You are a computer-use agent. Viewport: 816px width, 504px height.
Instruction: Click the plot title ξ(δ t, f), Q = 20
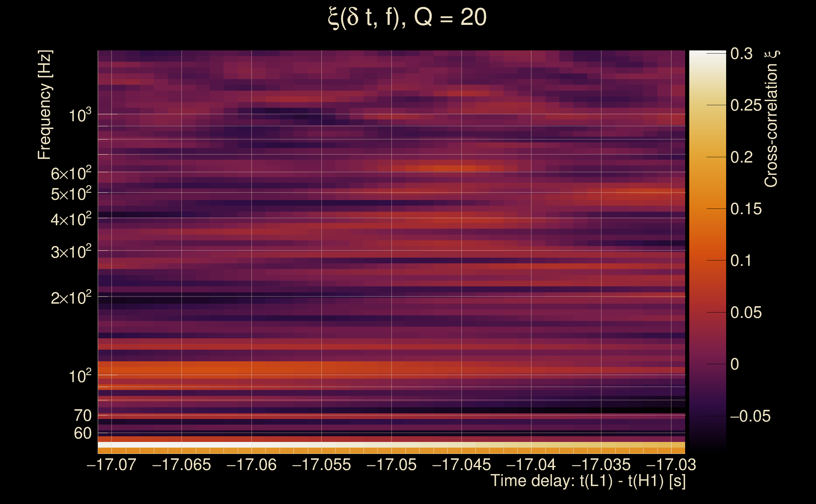tap(407, 17)
